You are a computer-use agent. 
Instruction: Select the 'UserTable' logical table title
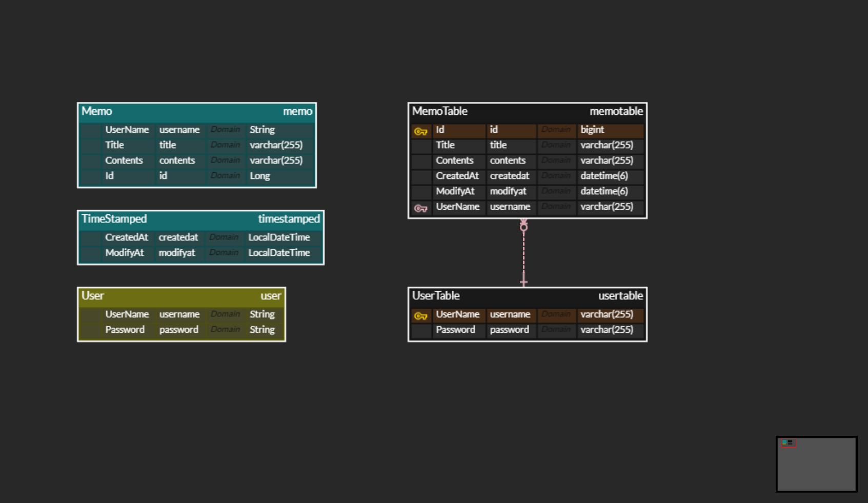(436, 296)
